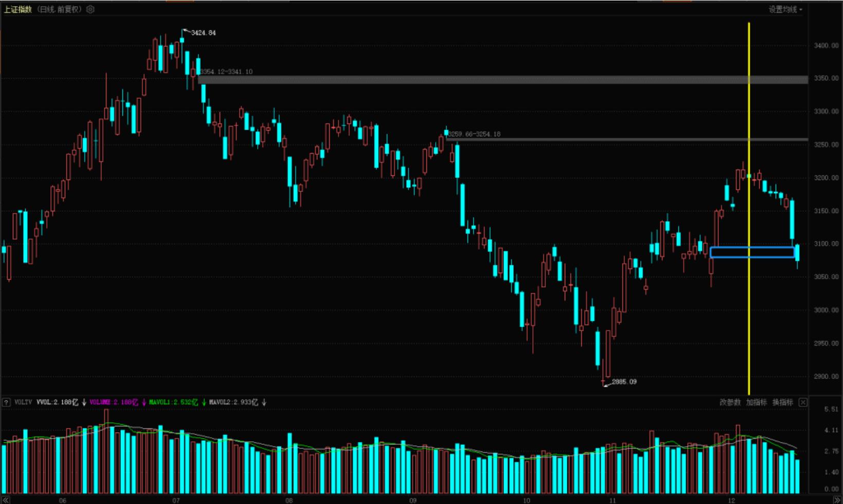The height and width of the screenshot is (504, 843).
Task: Select the green MAVOL1:2.532亿 readout
Action: (173, 402)
